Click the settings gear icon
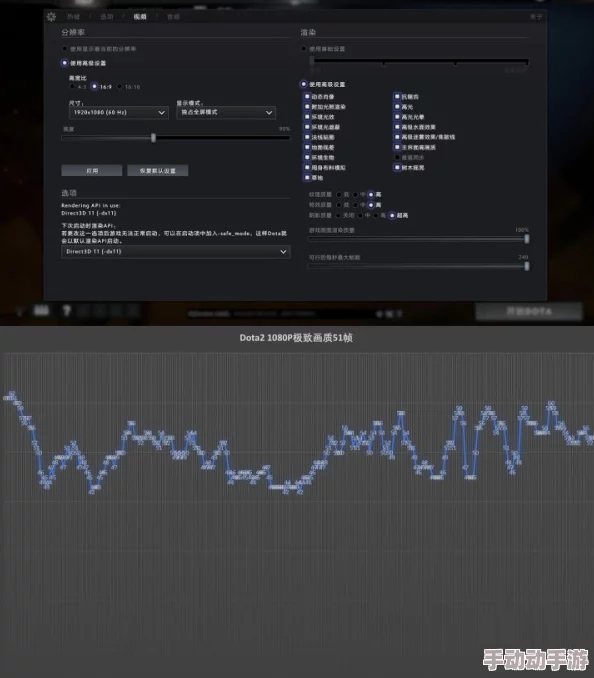The width and height of the screenshot is (594, 678). click(x=51, y=17)
